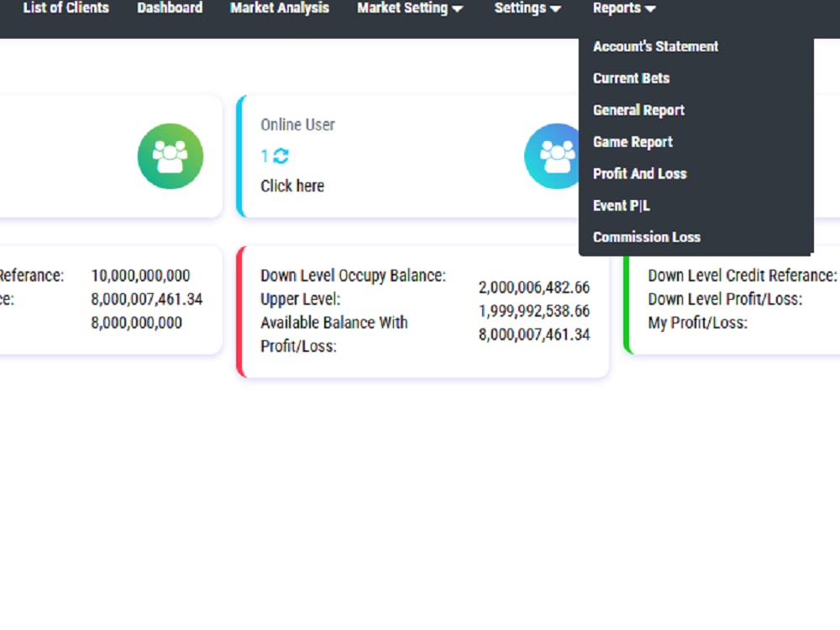This screenshot has height=630, width=840.
Task: Choose Commission Loss from Reports
Action: [647, 238]
